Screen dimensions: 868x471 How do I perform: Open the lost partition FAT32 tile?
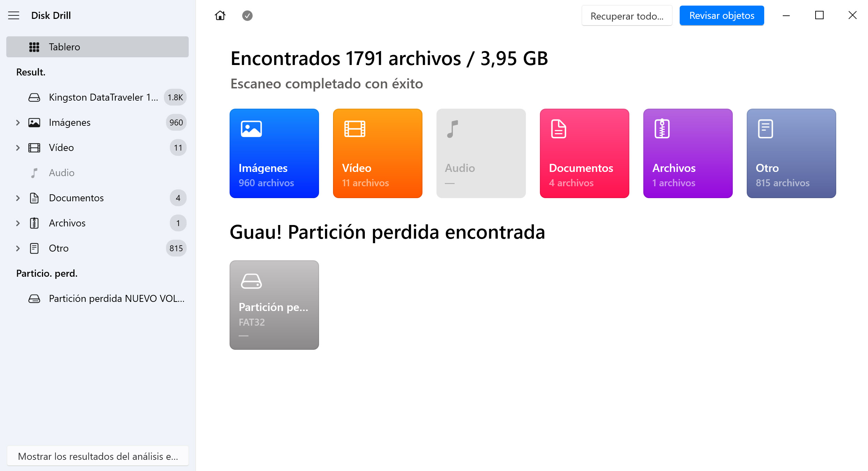click(274, 305)
